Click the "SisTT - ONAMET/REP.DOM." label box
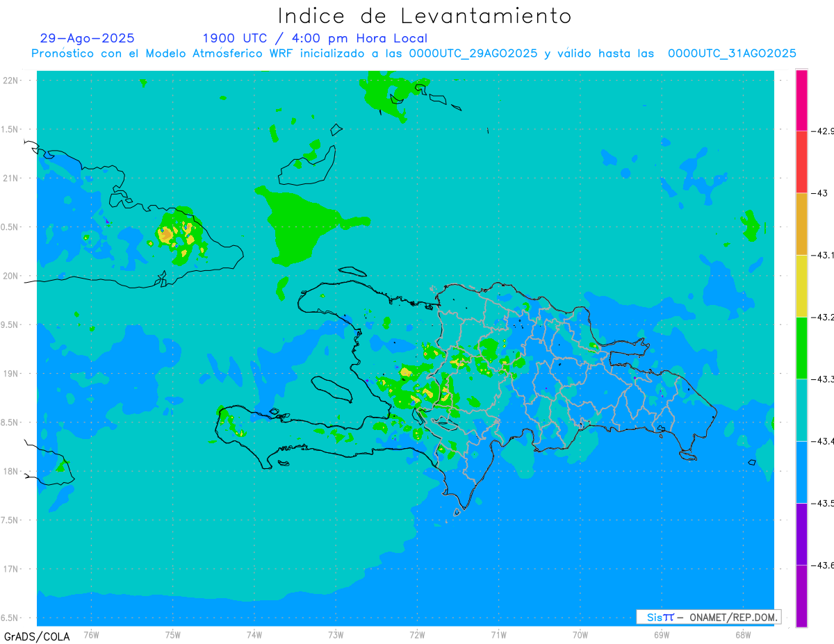Screen dimensions: 834x644 [x=708, y=617]
